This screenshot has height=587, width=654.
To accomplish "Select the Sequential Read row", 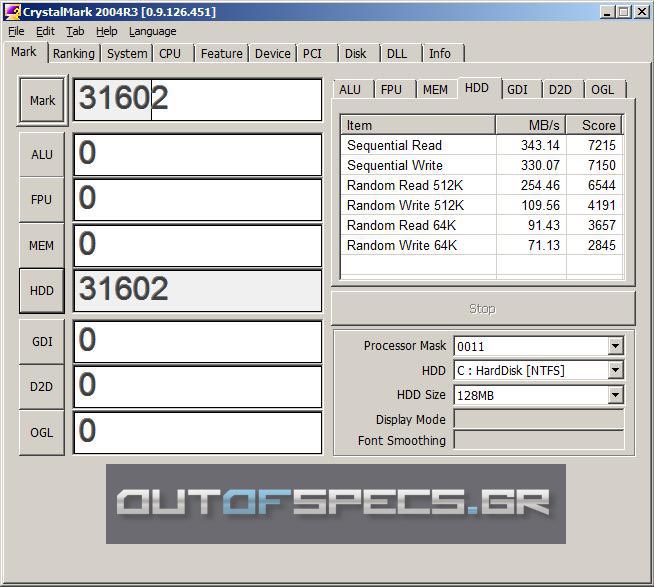I will coord(482,145).
